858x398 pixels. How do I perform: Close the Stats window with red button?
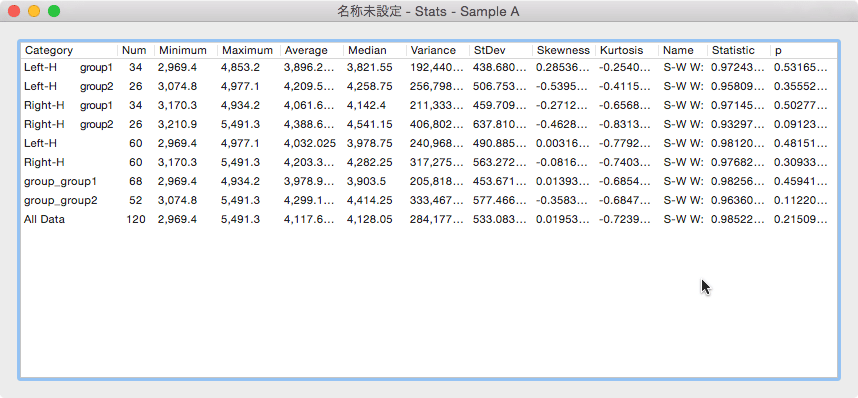tap(14, 11)
